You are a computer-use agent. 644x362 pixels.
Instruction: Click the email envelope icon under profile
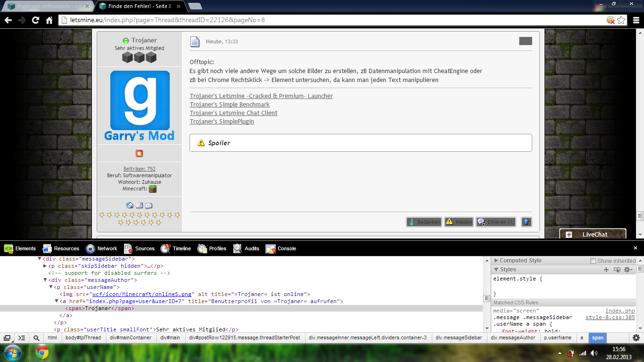pyautogui.click(x=149, y=206)
